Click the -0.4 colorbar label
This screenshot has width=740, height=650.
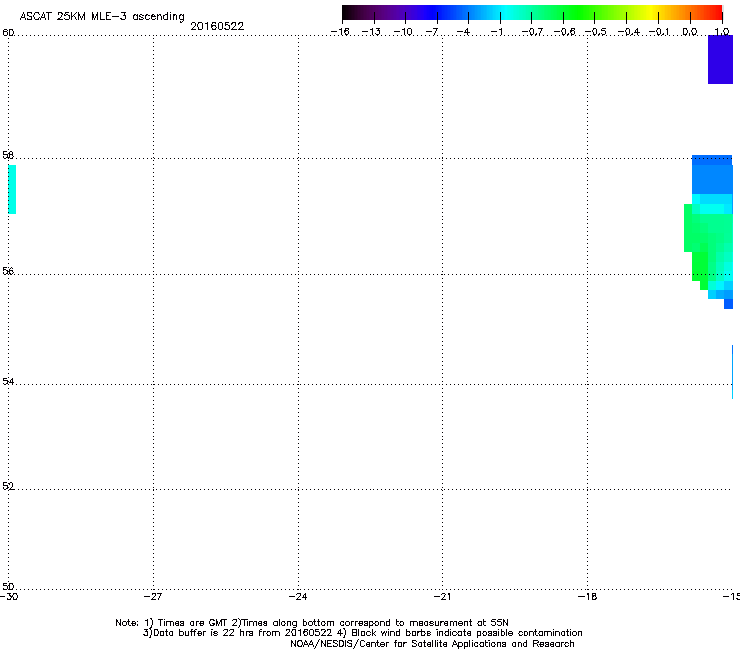pos(628,32)
